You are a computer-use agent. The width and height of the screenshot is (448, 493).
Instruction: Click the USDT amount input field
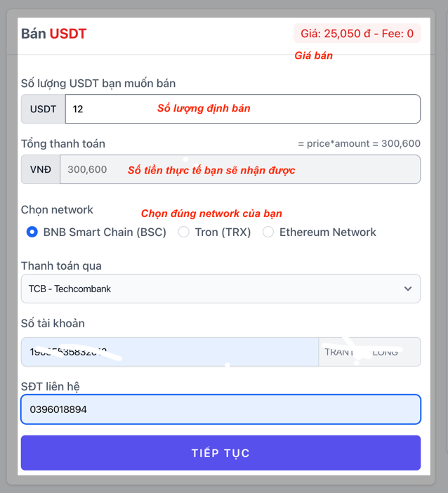pyautogui.click(x=242, y=109)
